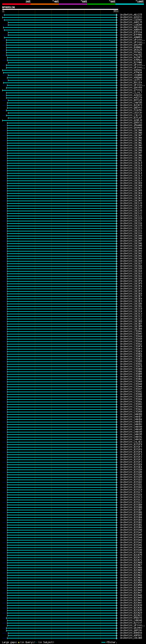Open hit UniRef100_P46782
Viewport: 146px width, 644px height.
point(131,55)
